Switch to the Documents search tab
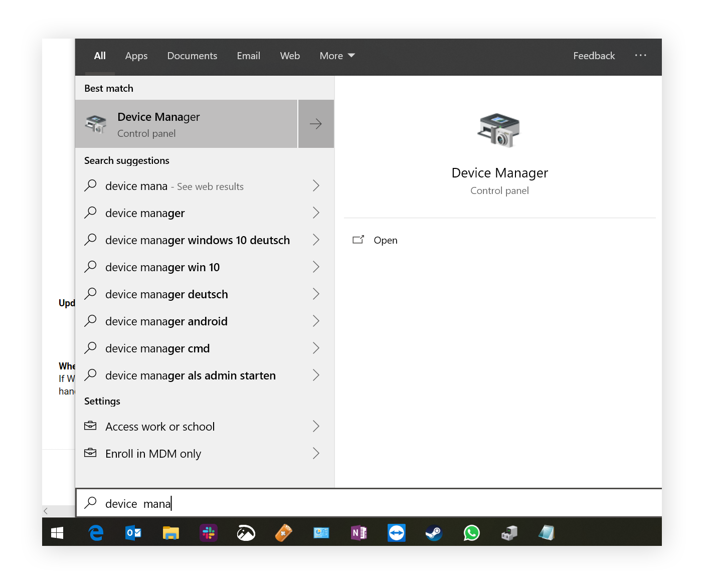This screenshot has width=708, height=588. click(x=192, y=56)
